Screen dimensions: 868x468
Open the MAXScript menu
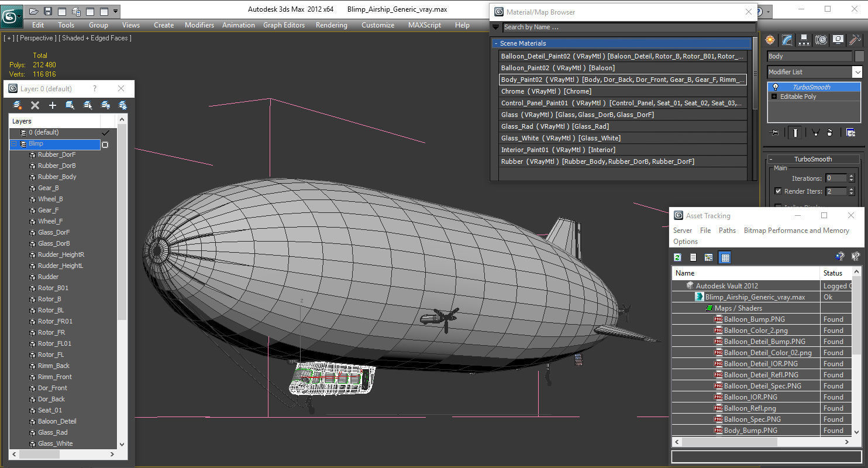coord(425,25)
